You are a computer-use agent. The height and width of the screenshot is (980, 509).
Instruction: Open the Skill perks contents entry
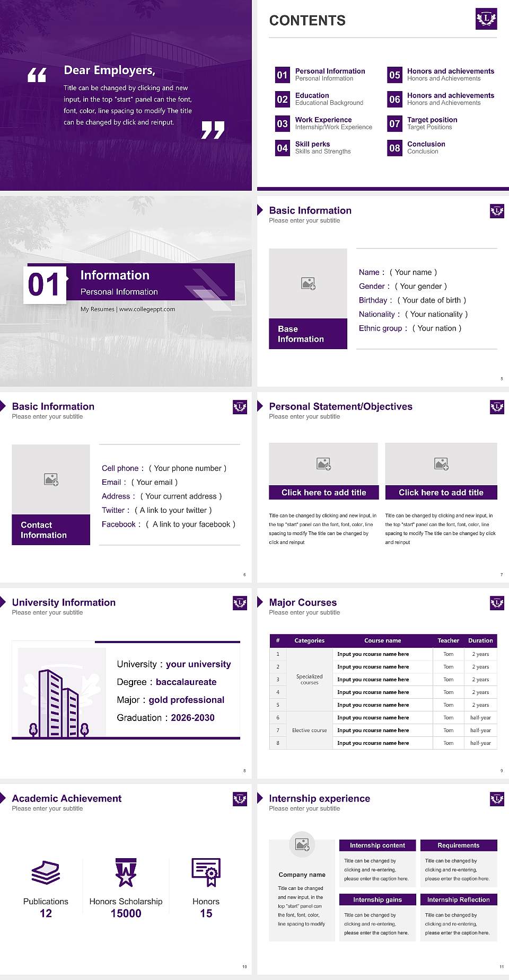pos(323,148)
